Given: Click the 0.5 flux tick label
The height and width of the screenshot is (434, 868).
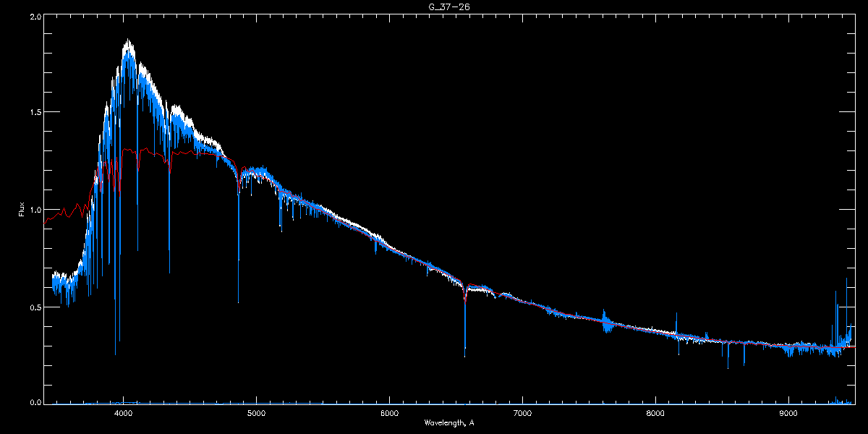Looking at the screenshot, I should (x=35, y=307).
